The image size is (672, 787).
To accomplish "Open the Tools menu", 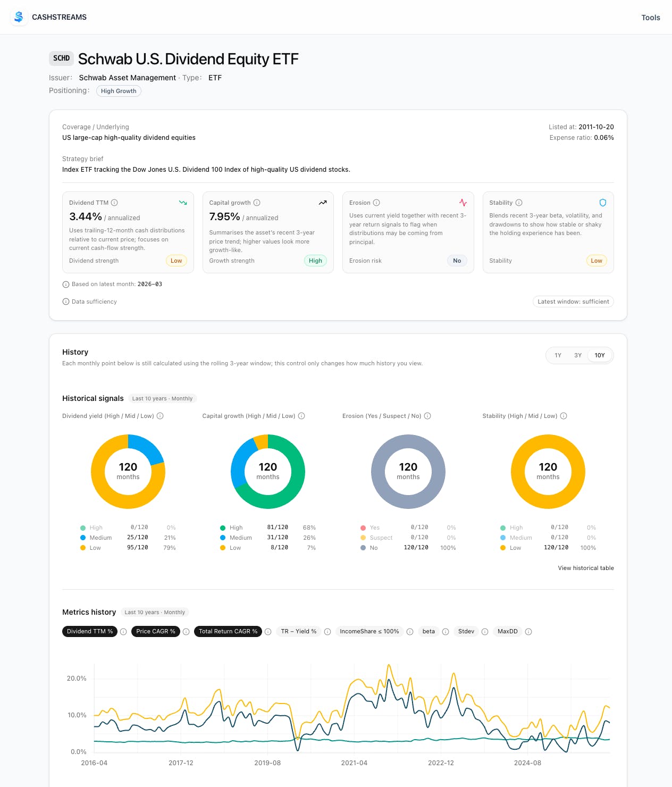I will pyautogui.click(x=651, y=18).
